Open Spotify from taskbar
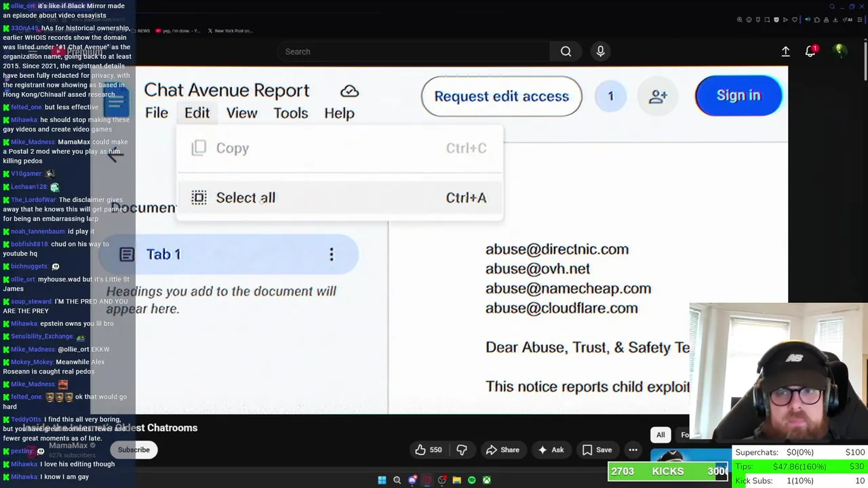 [x=471, y=481]
